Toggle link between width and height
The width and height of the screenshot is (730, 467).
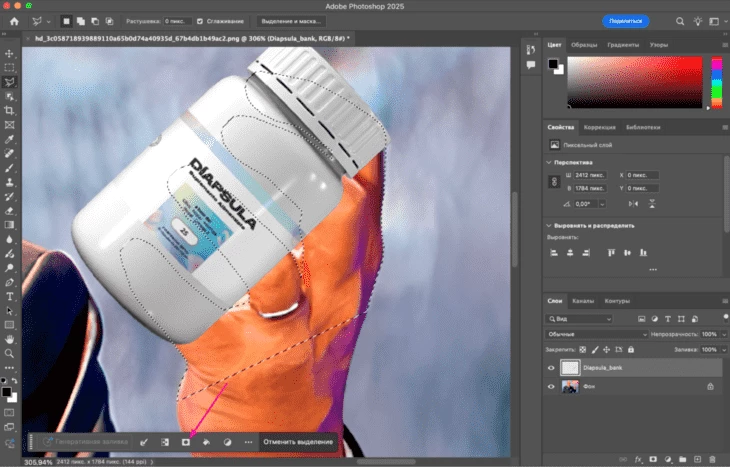(x=554, y=182)
